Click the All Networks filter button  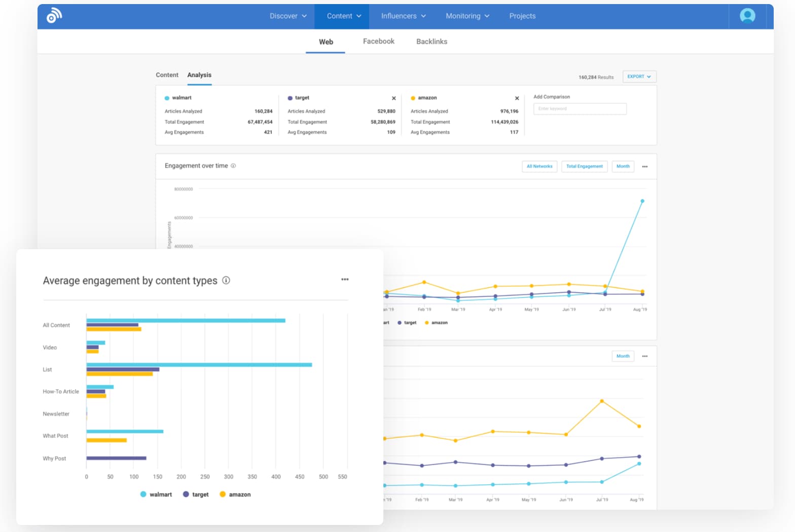pyautogui.click(x=539, y=167)
